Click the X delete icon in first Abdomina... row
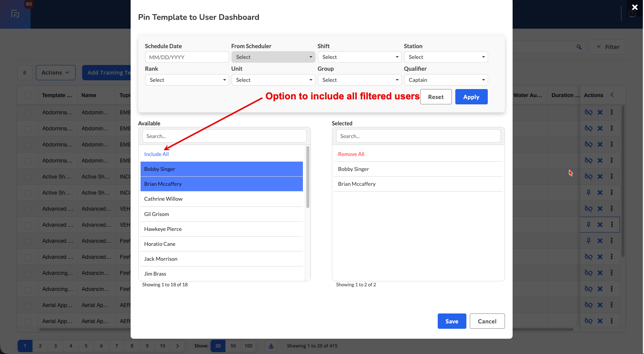Image resolution: width=644 pixels, height=354 pixels. [600, 112]
